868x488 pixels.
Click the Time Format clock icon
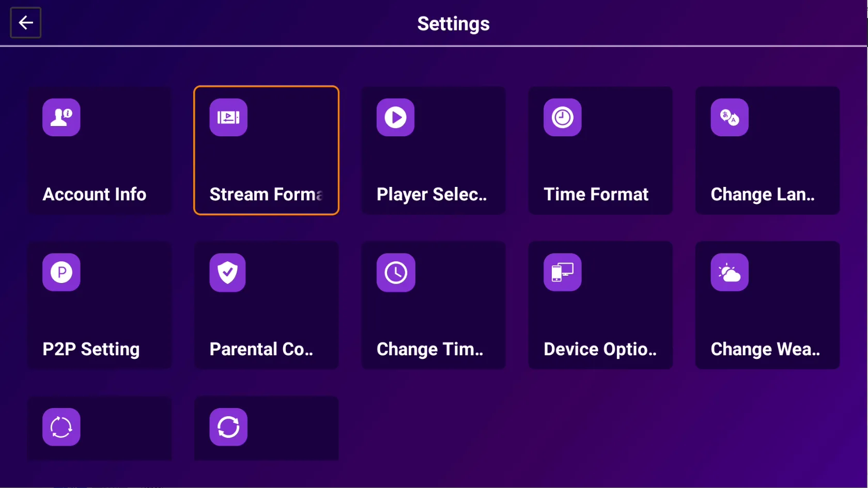pyautogui.click(x=563, y=117)
